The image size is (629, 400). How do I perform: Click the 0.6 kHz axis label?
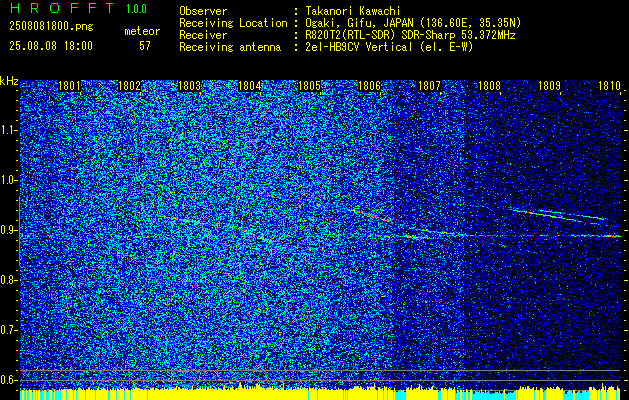tap(9, 380)
